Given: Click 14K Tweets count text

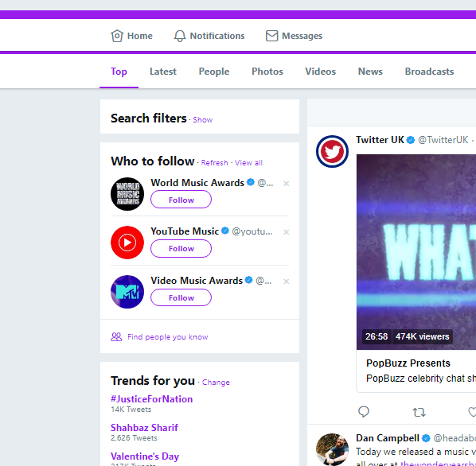Looking at the screenshot, I should click(131, 410).
